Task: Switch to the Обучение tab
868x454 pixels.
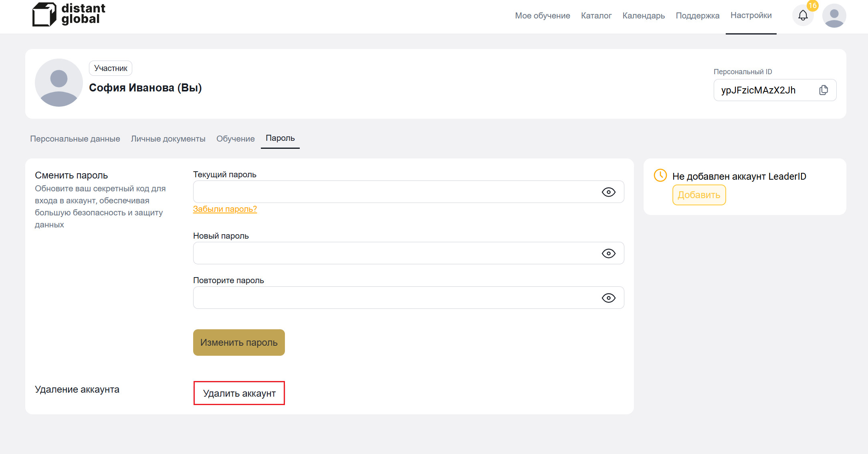Action: 235,139
